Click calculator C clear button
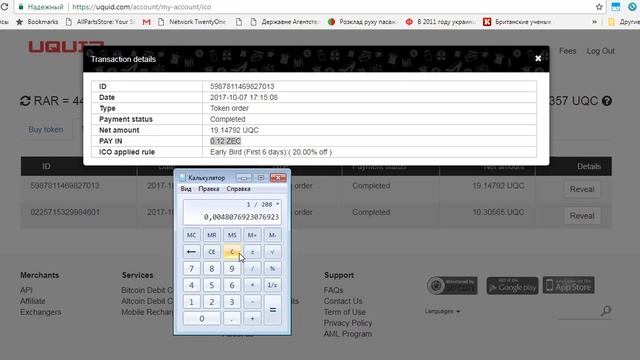The image size is (640, 360). coord(232,252)
